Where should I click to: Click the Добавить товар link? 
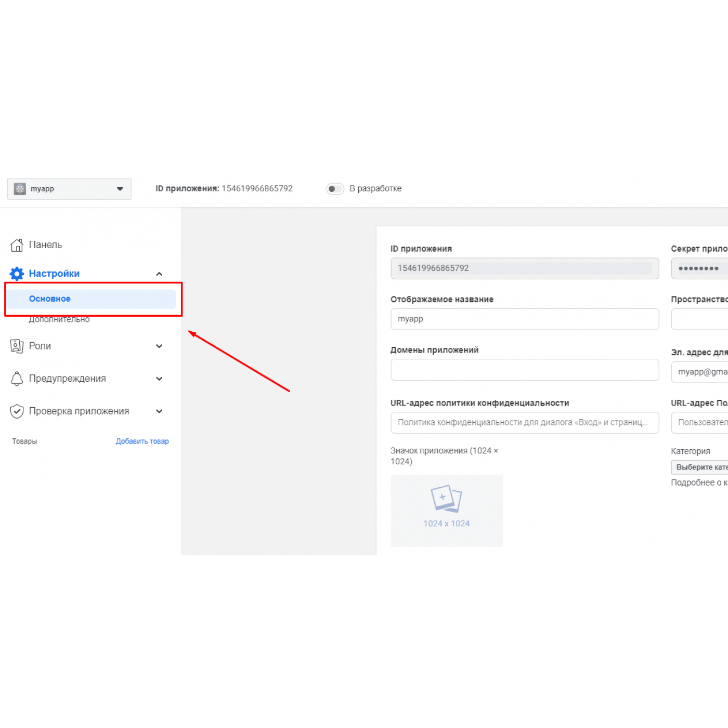click(x=142, y=441)
